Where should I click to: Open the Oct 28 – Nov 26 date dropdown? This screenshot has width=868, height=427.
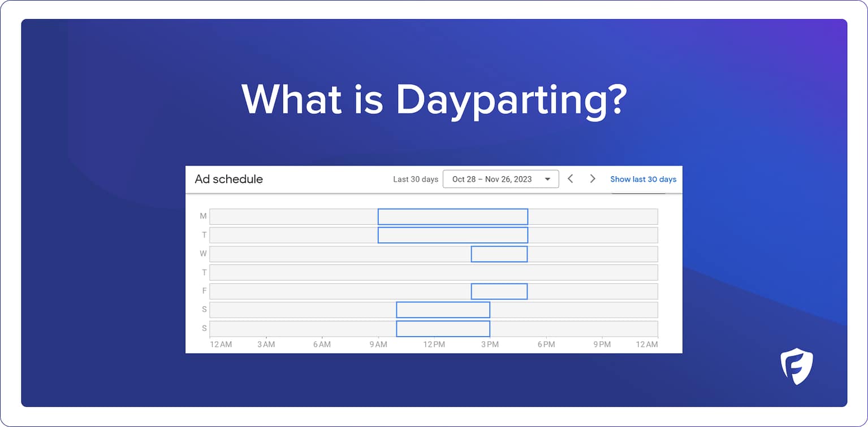(x=500, y=178)
